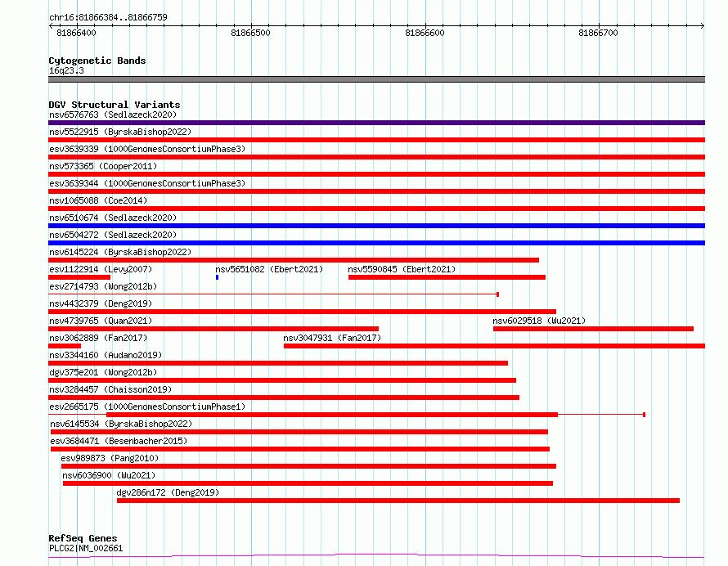728x566 pixels.
Task: Open variant nsv4432379 (Deng2019) label
Action: (x=101, y=303)
